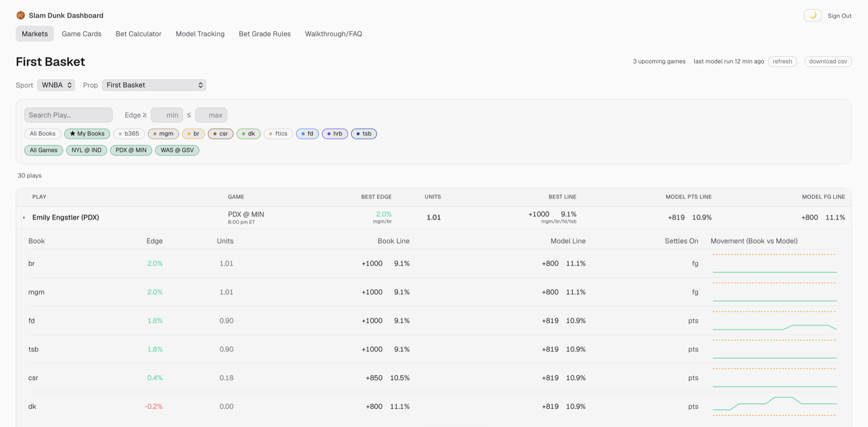This screenshot has width=868, height=427.
Task: Click Sign Out
Action: (x=839, y=16)
